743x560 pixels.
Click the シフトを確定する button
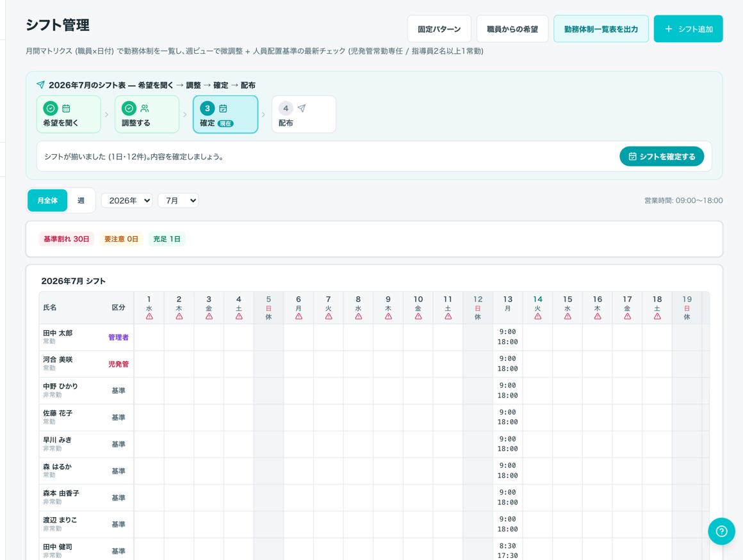(662, 157)
